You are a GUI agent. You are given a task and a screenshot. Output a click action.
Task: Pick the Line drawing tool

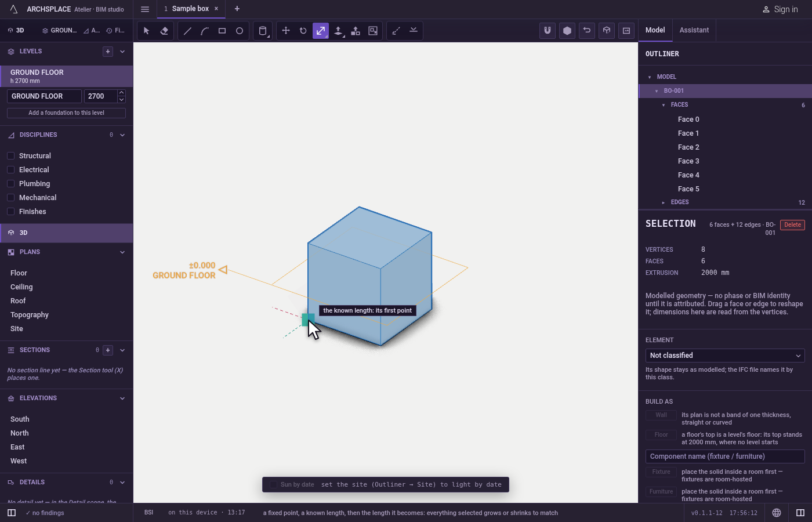click(187, 31)
